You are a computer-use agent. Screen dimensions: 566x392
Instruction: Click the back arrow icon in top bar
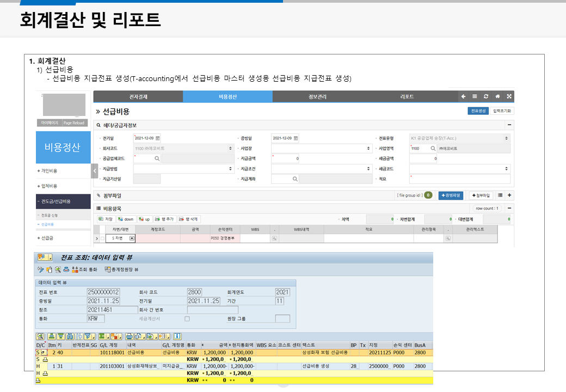click(463, 96)
